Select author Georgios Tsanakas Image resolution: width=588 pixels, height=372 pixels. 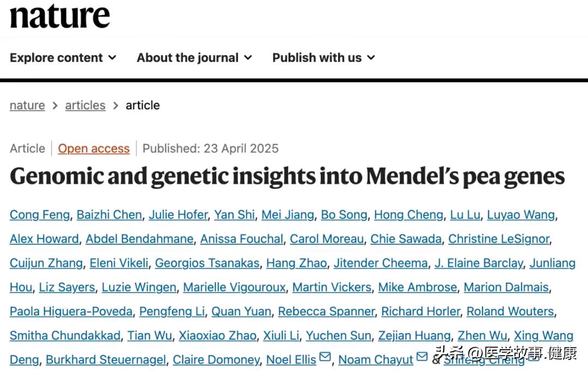[207, 263]
